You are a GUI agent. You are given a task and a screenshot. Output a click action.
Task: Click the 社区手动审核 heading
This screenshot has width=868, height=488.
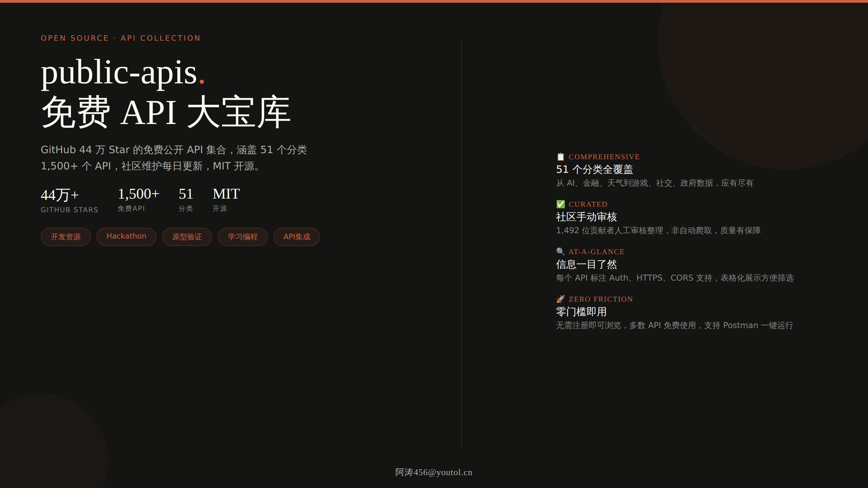click(587, 217)
